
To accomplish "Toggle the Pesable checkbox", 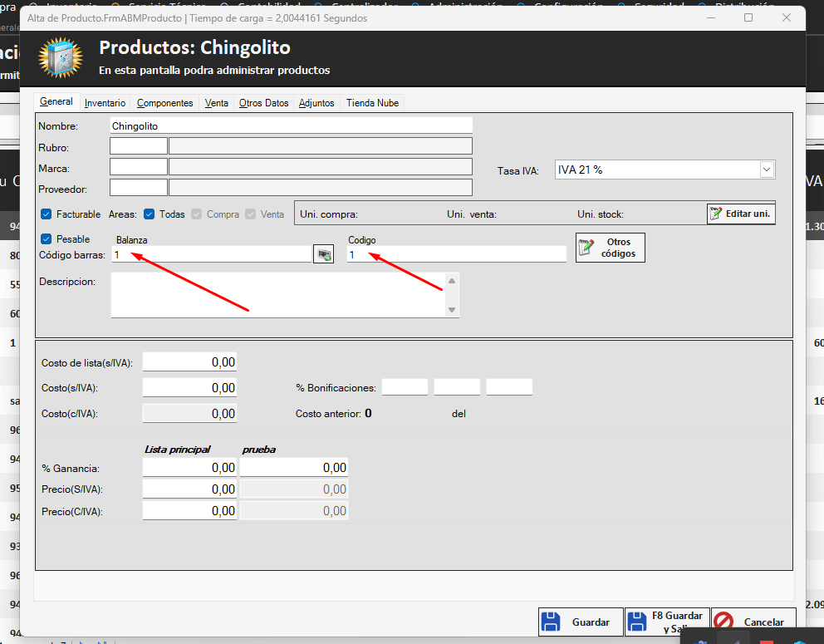I will point(47,239).
